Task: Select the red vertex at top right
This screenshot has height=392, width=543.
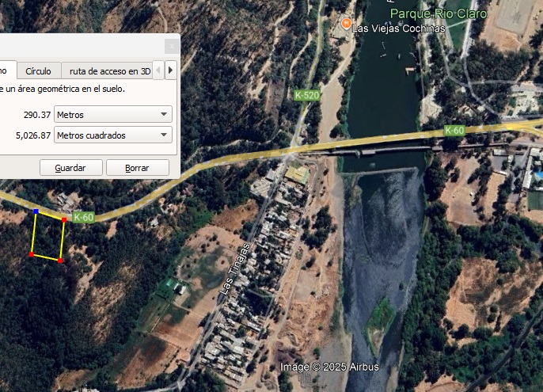Action: click(64, 219)
